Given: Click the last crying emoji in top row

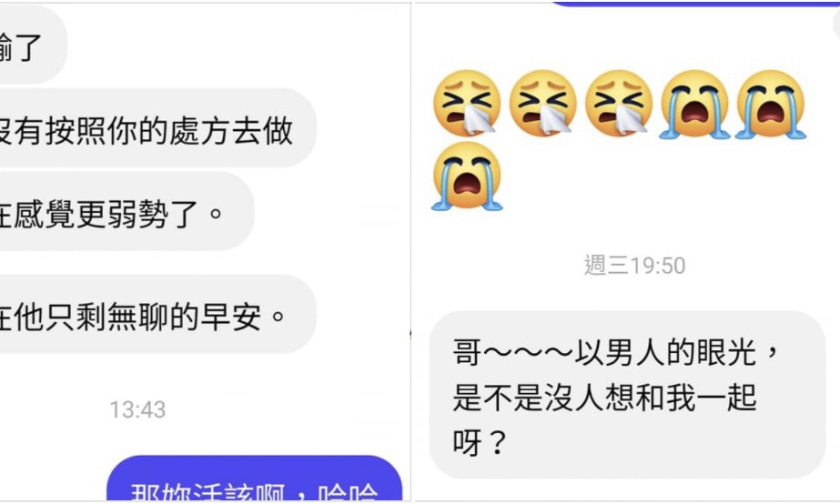Looking at the screenshot, I should tap(771, 104).
